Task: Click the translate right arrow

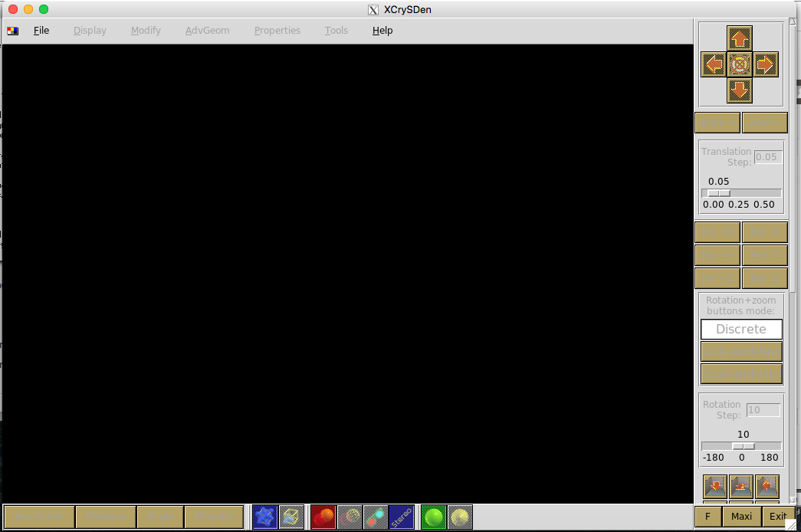Action: (x=765, y=64)
